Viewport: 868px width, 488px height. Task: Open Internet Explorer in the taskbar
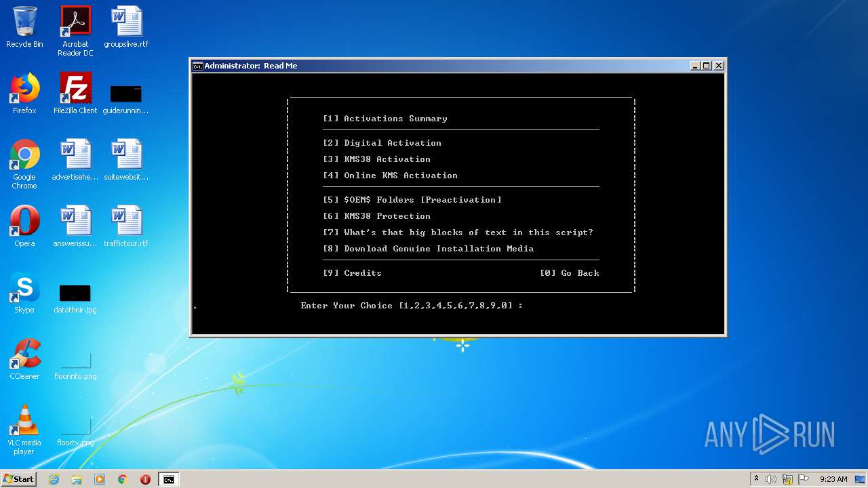tap(54, 479)
